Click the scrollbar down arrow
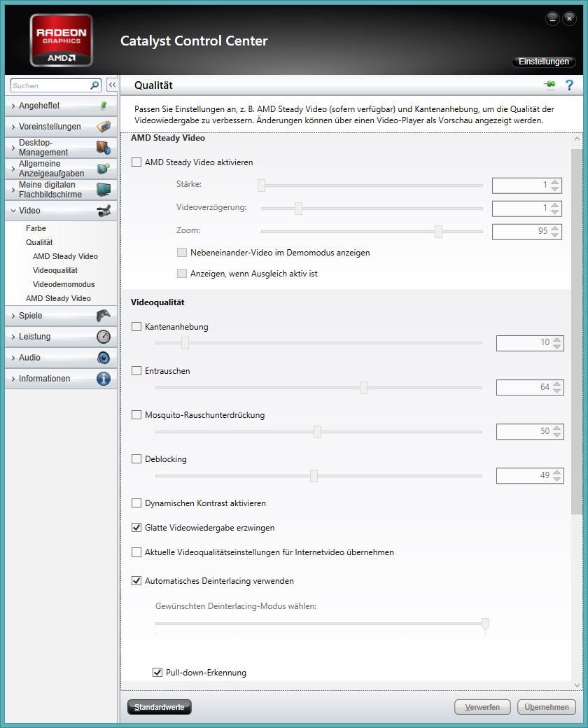The width and height of the screenshot is (588, 728). pos(577,685)
